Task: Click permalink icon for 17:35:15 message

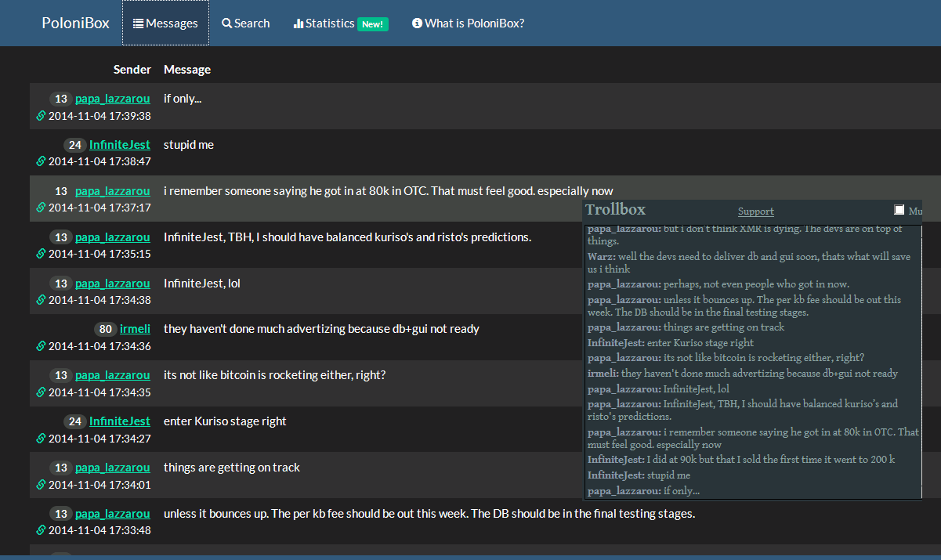Action: point(42,255)
